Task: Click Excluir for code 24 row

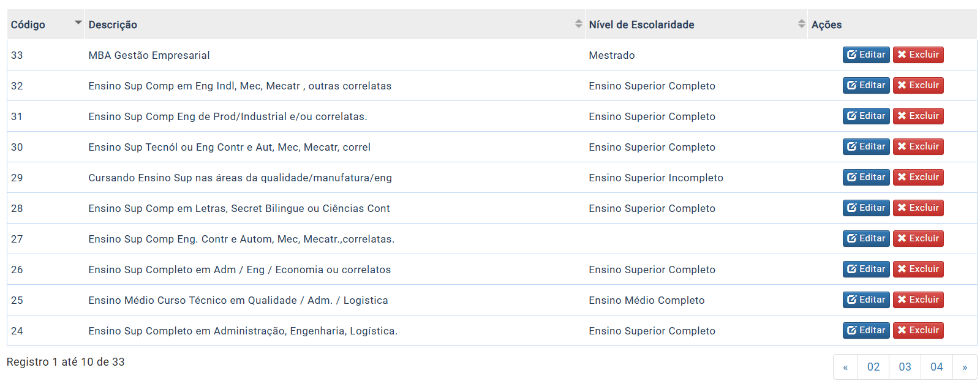Action: click(x=918, y=330)
